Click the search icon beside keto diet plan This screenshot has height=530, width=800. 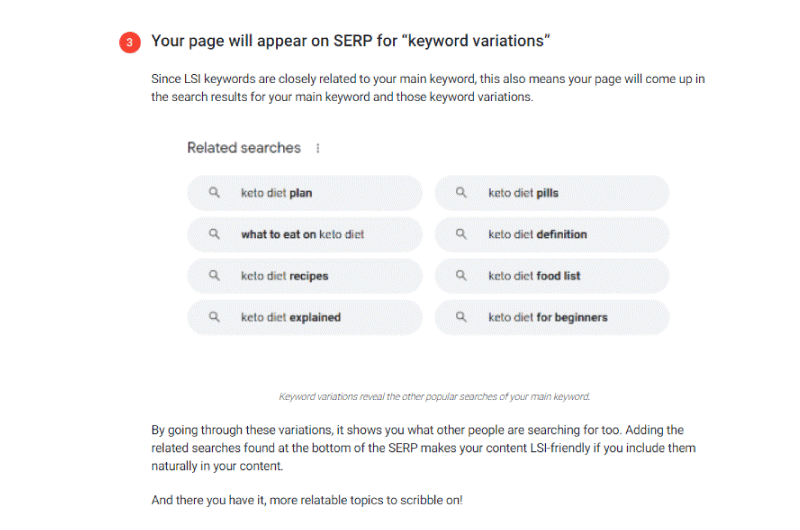[x=214, y=192]
